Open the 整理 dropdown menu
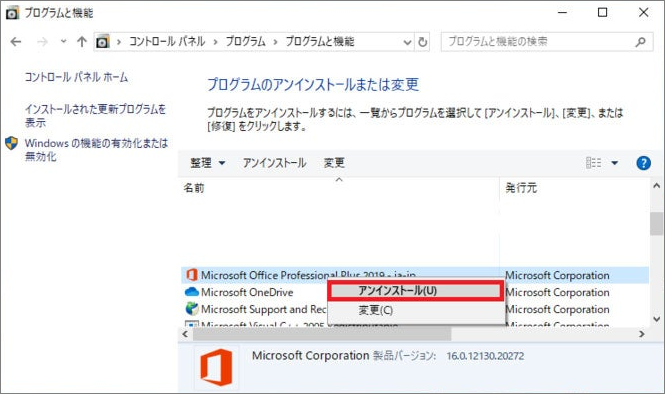The height and width of the screenshot is (394, 665). pos(207,163)
